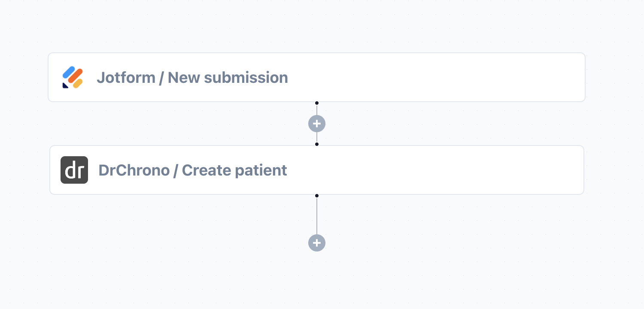Open the "DrChrono / Create patient" action step
Viewport: 644px width, 309px height.
(x=317, y=170)
